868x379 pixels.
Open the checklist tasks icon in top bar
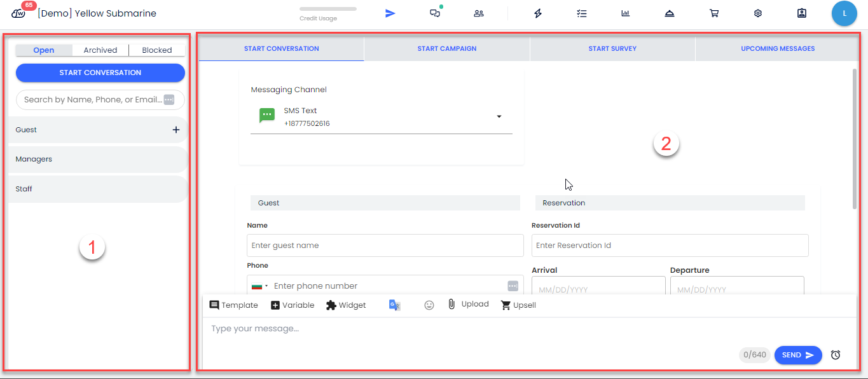pyautogui.click(x=581, y=13)
